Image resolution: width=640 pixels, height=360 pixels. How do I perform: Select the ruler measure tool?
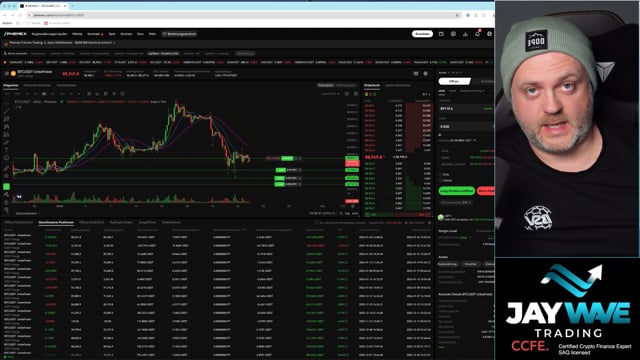click(7, 168)
